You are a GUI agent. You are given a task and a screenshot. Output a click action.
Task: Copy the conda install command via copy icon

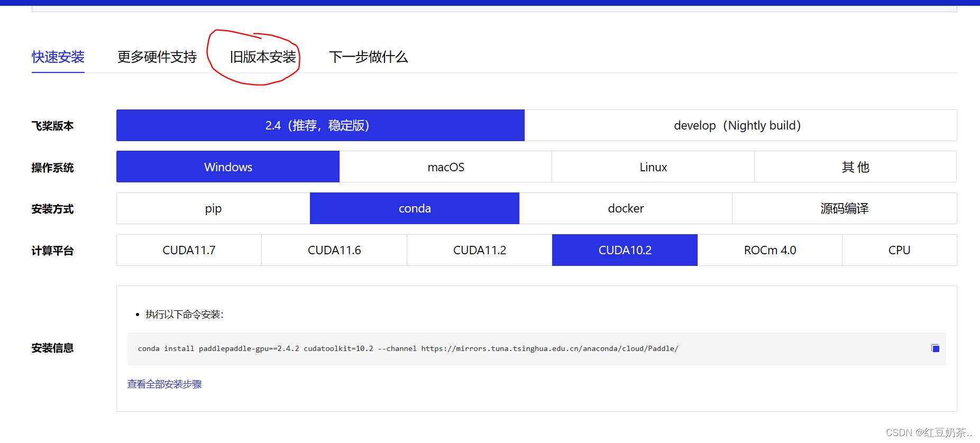coord(935,348)
